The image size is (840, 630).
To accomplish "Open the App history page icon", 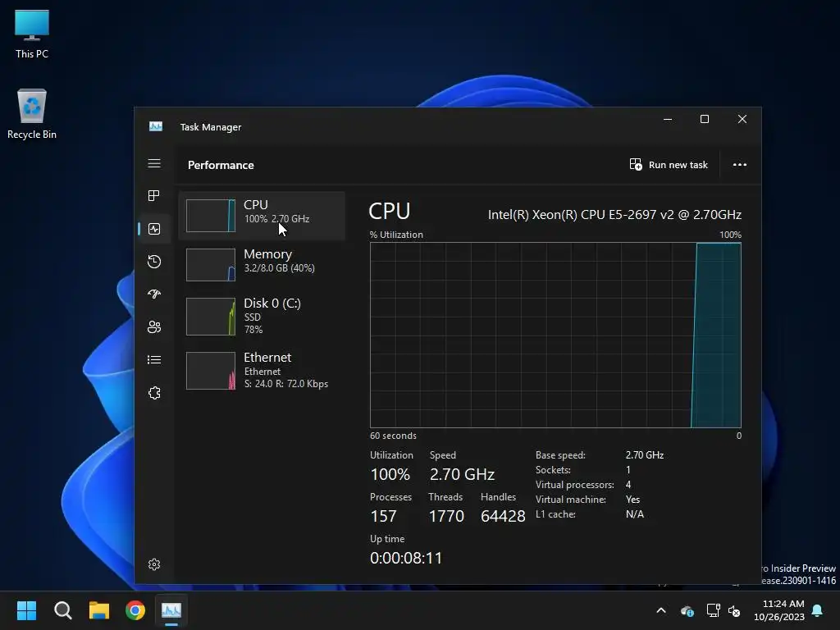I will (x=154, y=262).
